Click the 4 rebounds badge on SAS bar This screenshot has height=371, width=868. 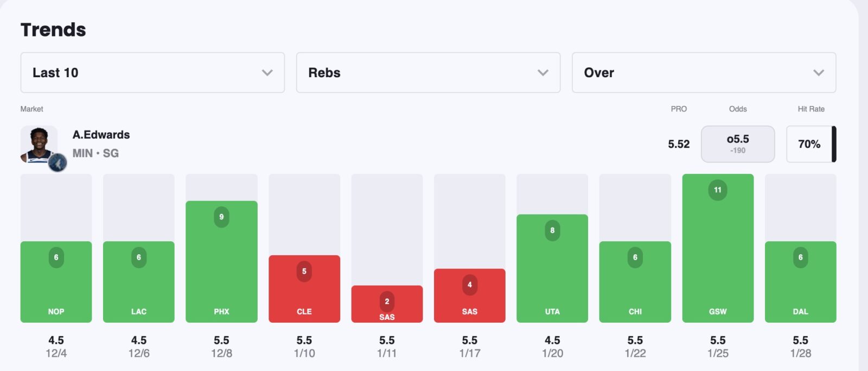(470, 285)
